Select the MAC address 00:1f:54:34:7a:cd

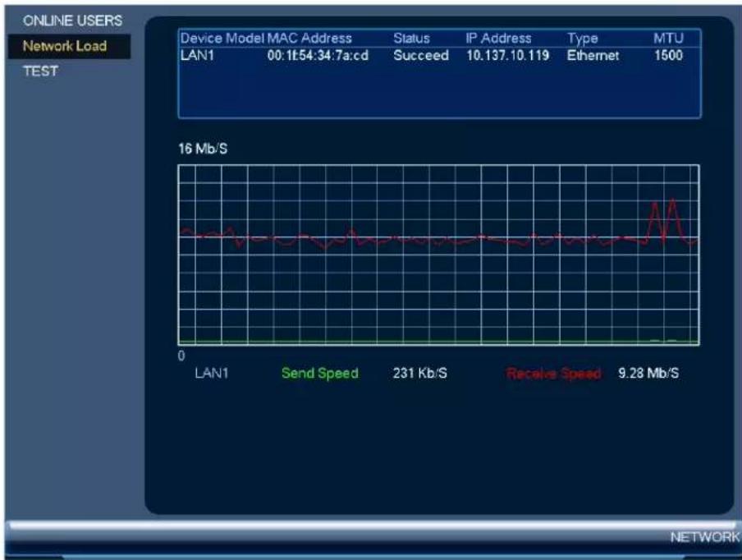pos(318,55)
